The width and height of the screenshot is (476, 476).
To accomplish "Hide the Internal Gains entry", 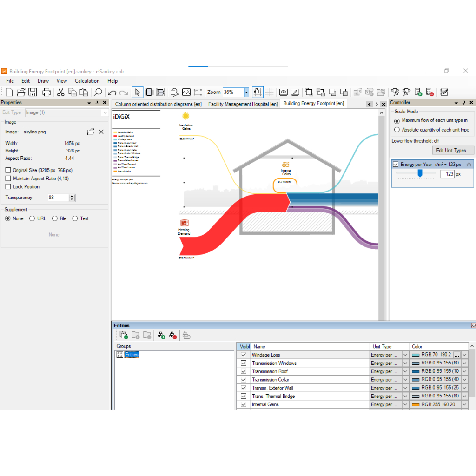I will tap(244, 404).
